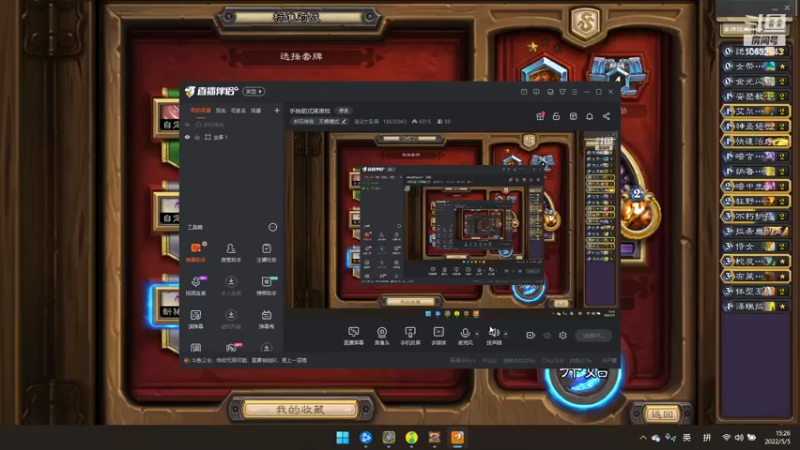
Task: Click the share icon in companion header
Action: coord(606,116)
